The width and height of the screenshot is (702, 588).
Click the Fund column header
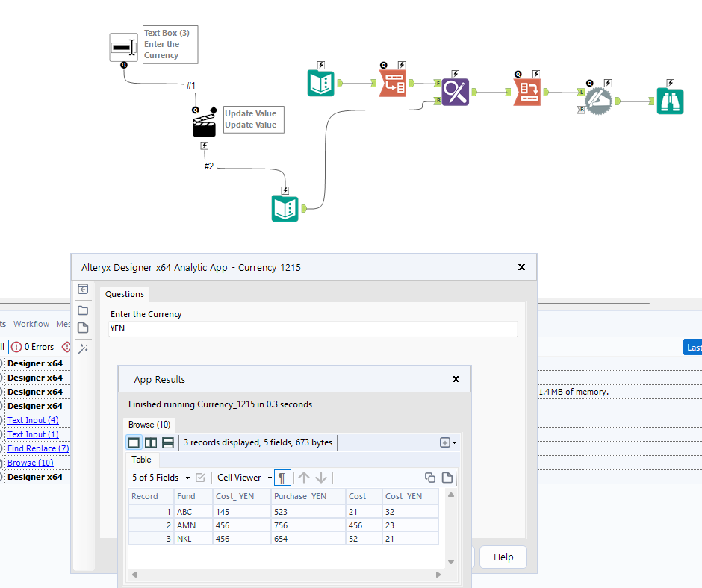pos(193,496)
